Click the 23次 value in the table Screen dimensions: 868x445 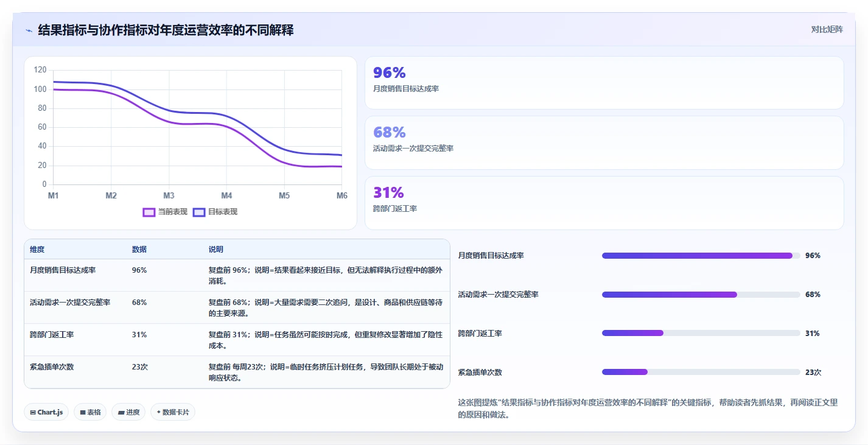click(x=140, y=366)
